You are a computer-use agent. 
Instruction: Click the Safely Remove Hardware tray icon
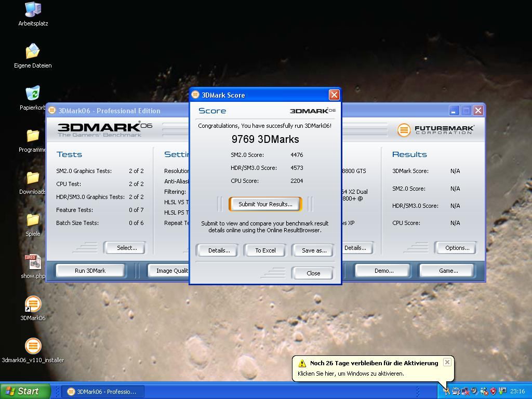502,391
